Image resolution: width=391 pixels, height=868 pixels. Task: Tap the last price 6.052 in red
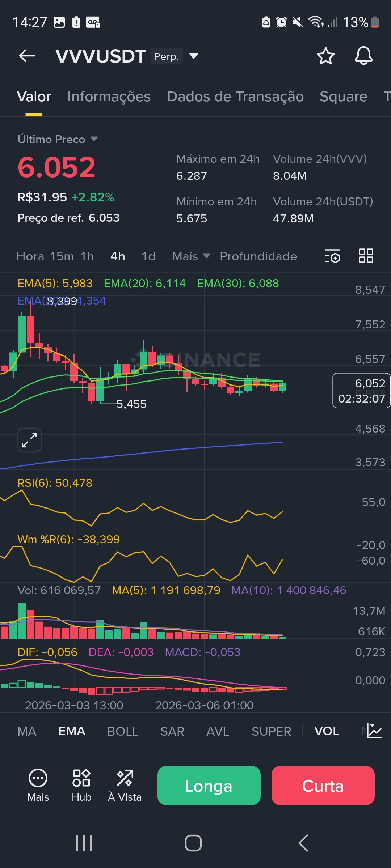pyautogui.click(x=56, y=167)
